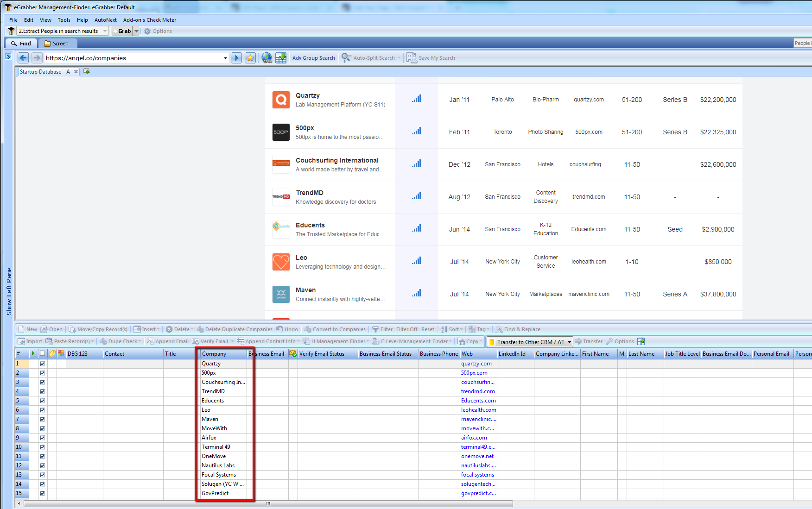Screen dimensions: 812x509
Task: Click the Verify Email column header icon
Action: pyautogui.click(x=293, y=353)
